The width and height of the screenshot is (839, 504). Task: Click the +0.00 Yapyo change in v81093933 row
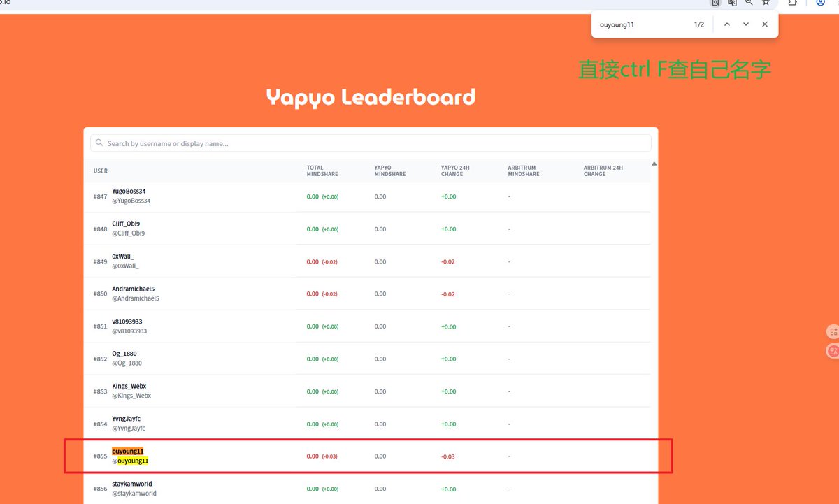click(448, 327)
